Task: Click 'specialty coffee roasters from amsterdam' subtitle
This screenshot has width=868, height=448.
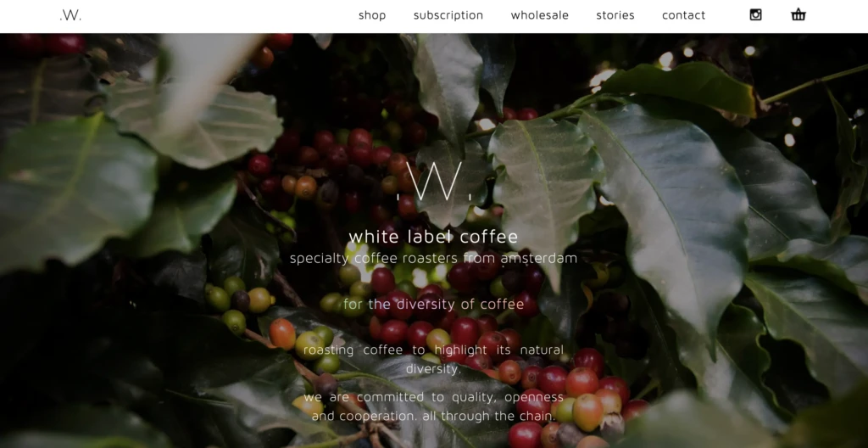Action: (433, 259)
